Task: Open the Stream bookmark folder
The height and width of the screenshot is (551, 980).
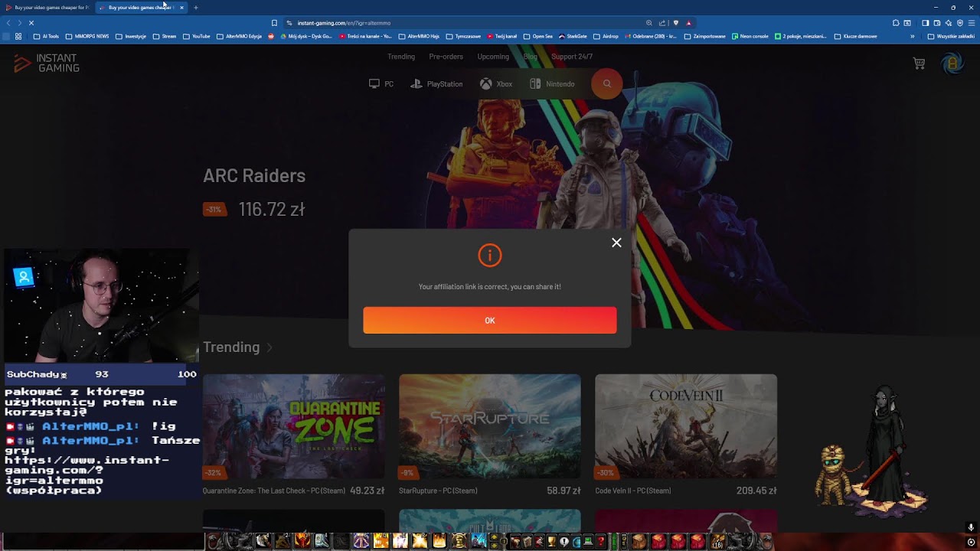Action: coord(165,36)
